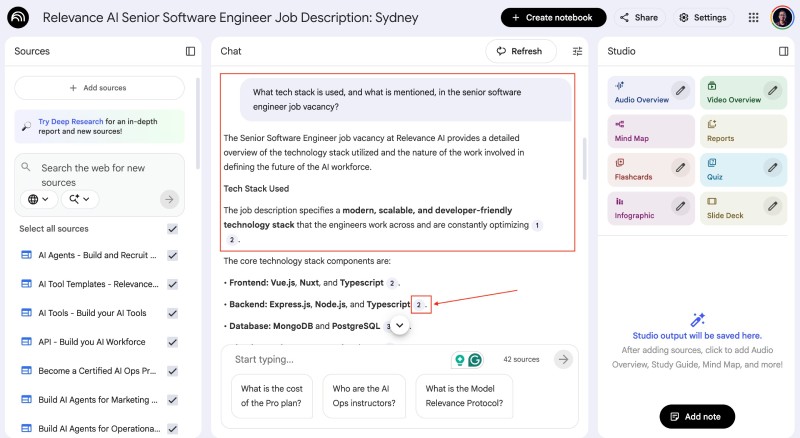The image size is (800, 438).
Task: Open chat configuration options icon
Action: pyautogui.click(x=577, y=51)
